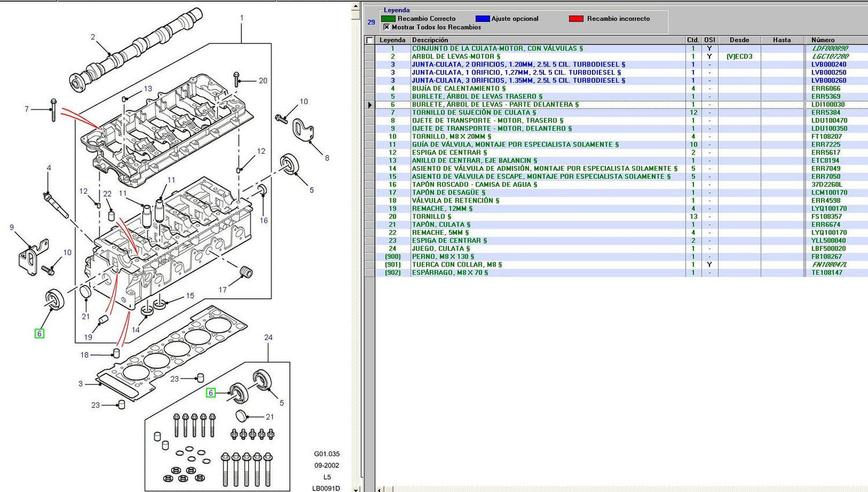Screen dimensions: 868x492
Task: Click the Número column header
Action: [x=822, y=40]
